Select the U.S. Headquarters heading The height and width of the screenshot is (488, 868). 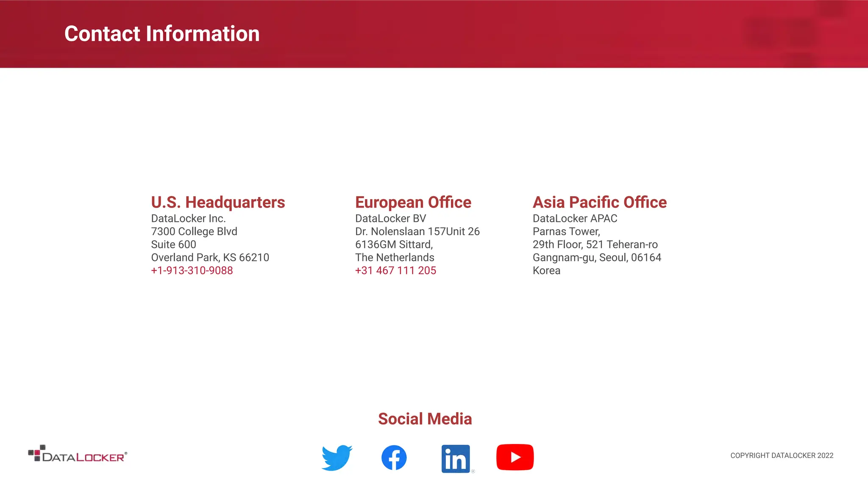point(218,202)
